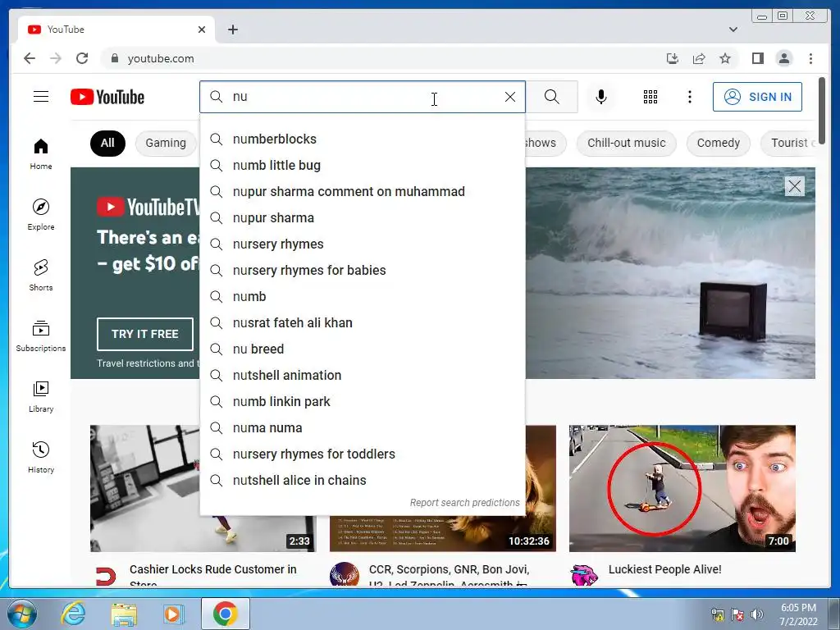840x630 pixels.
Task: Toggle Chrome side panel
Action: coord(757,58)
